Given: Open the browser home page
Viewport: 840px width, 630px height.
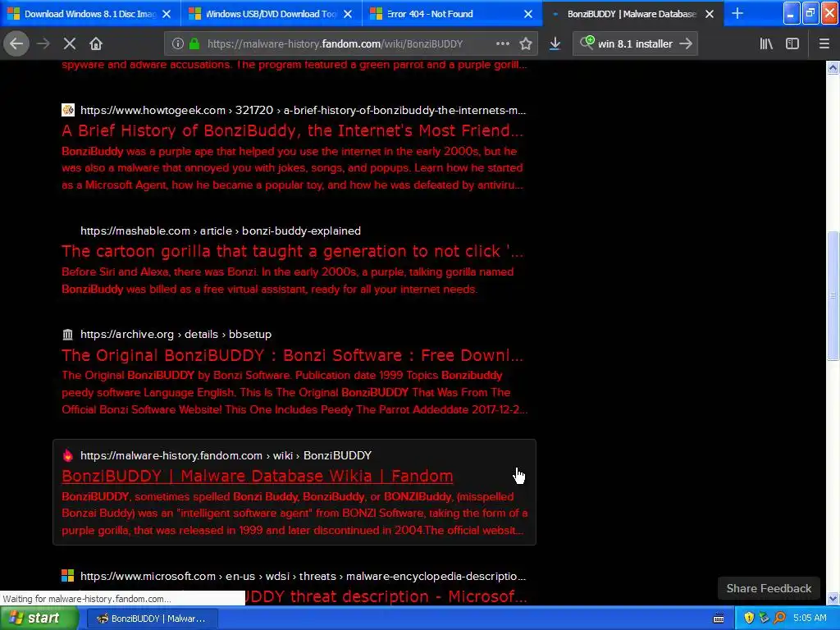Looking at the screenshot, I should click(96, 43).
